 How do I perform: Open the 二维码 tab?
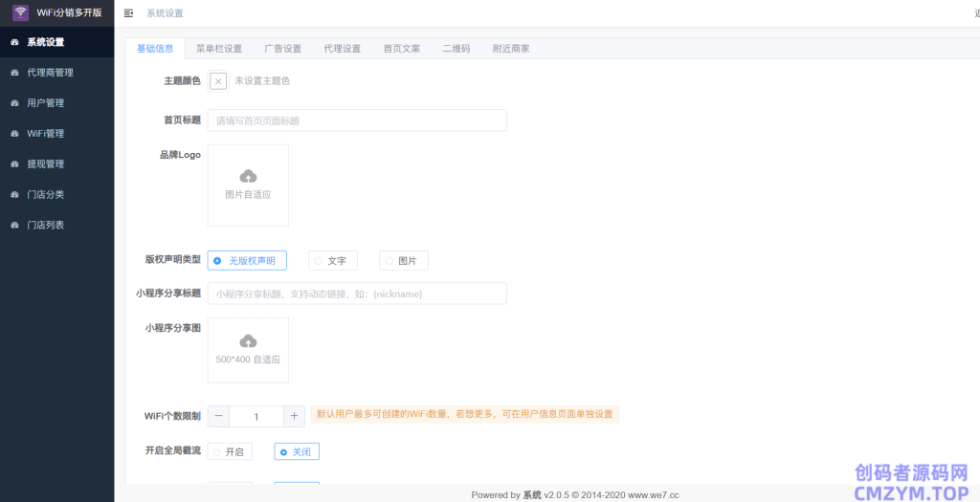(x=456, y=49)
